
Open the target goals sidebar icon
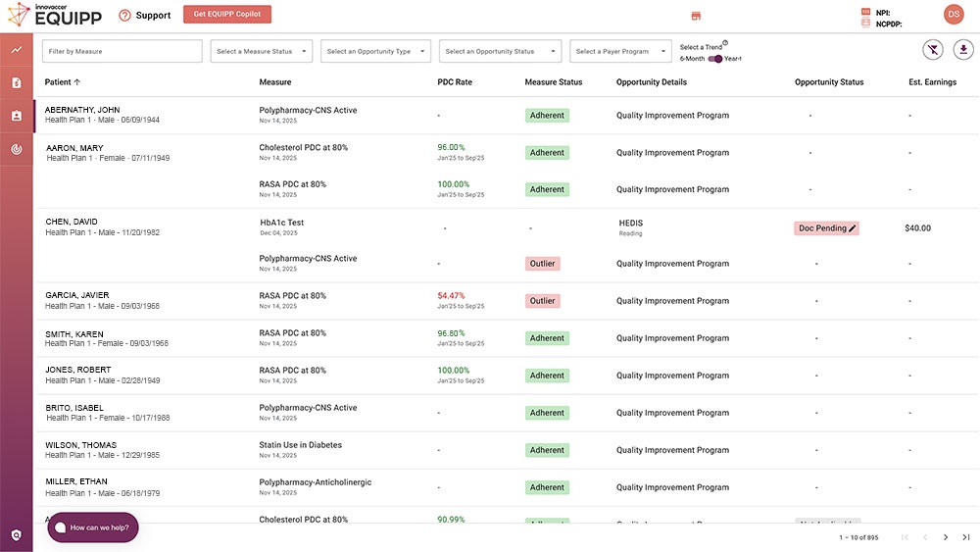(17, 149)
